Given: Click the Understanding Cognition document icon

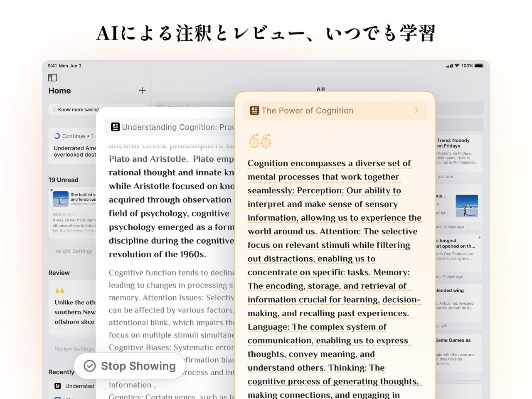Looking at the screenshot, I should (115, 127).
